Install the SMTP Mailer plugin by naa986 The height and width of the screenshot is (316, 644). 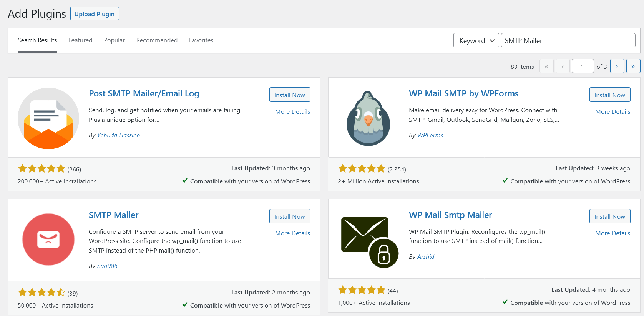pyautogui.click(x=290, y=216)
